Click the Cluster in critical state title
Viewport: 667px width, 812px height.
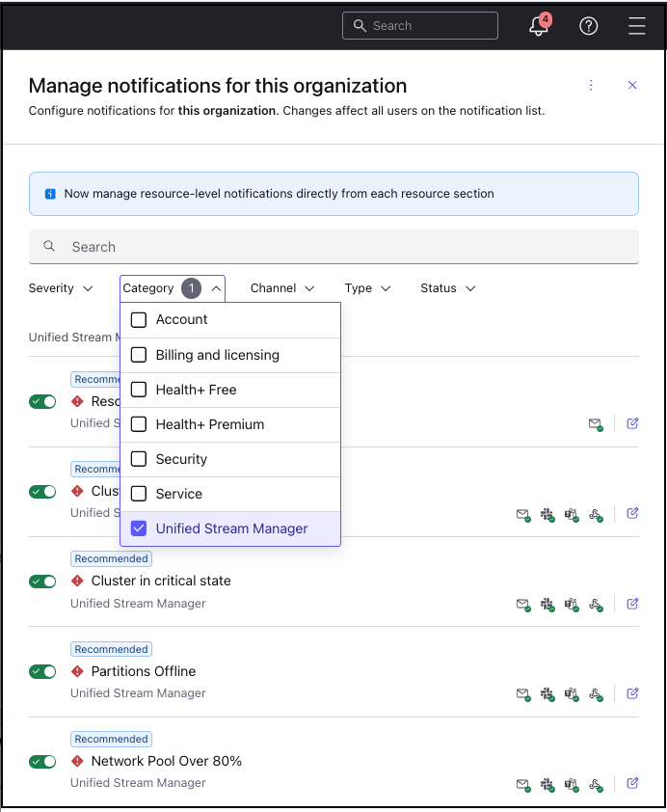[x=161, y=582]
